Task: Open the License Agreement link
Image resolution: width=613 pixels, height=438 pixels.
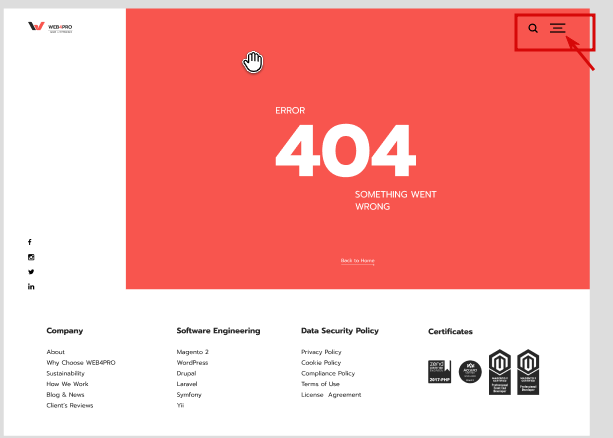Action: point(331,395)
